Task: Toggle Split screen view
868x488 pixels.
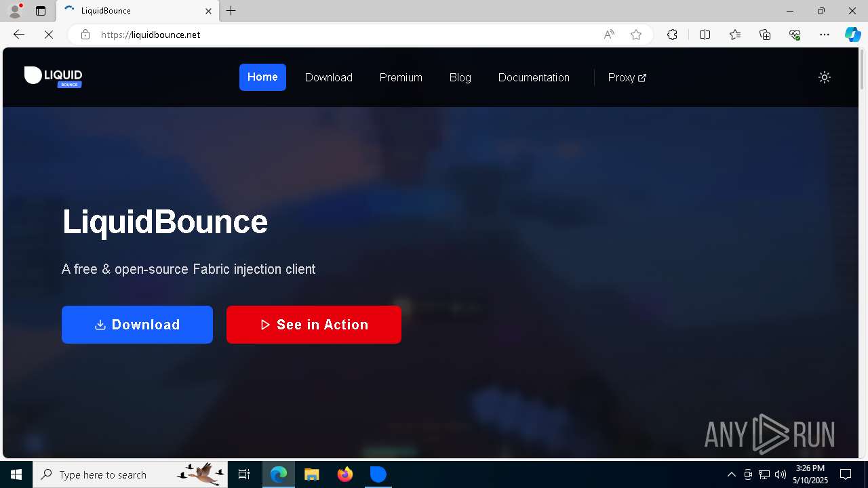Action: [705, 35]
